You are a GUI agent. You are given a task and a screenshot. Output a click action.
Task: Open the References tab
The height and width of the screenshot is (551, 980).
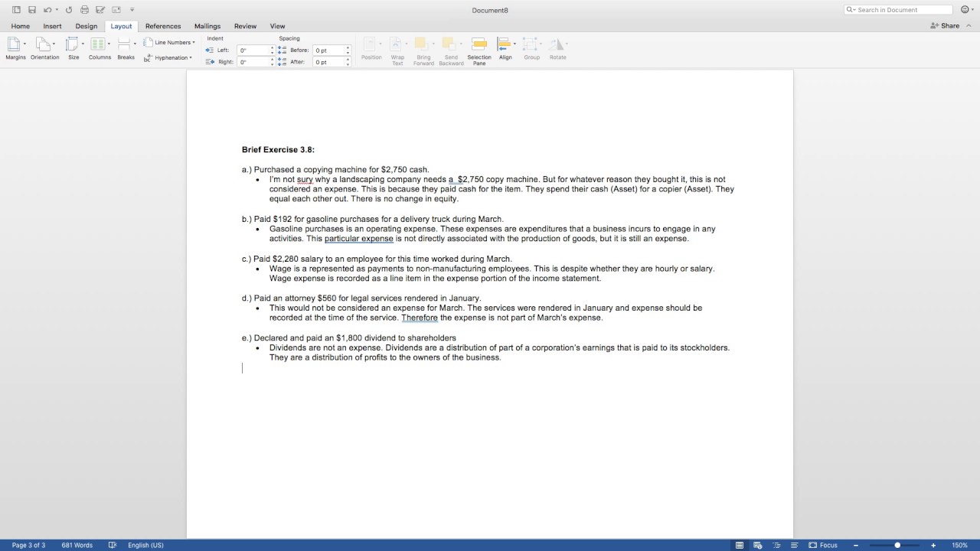coord(163,26)
